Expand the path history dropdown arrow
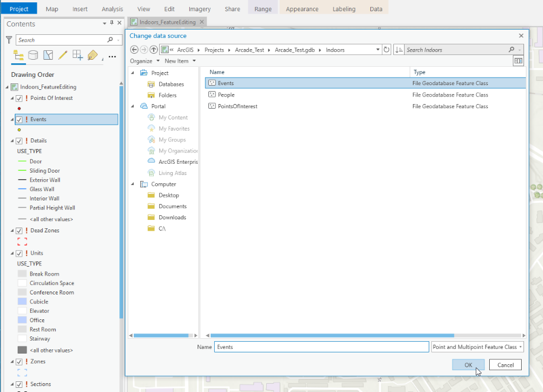Screen dimensions: 543x392 (x=377, y=50)
